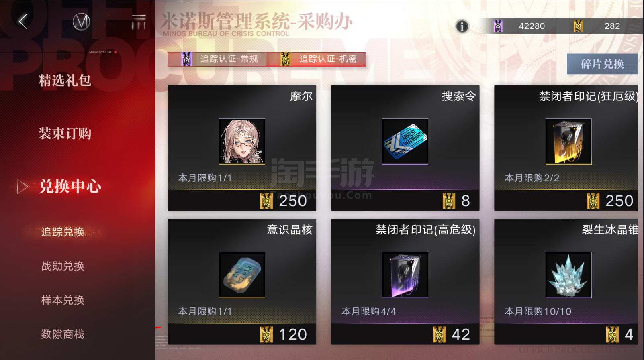
Task: Click the 意识晶核 item icon
Action: point(242,275)
